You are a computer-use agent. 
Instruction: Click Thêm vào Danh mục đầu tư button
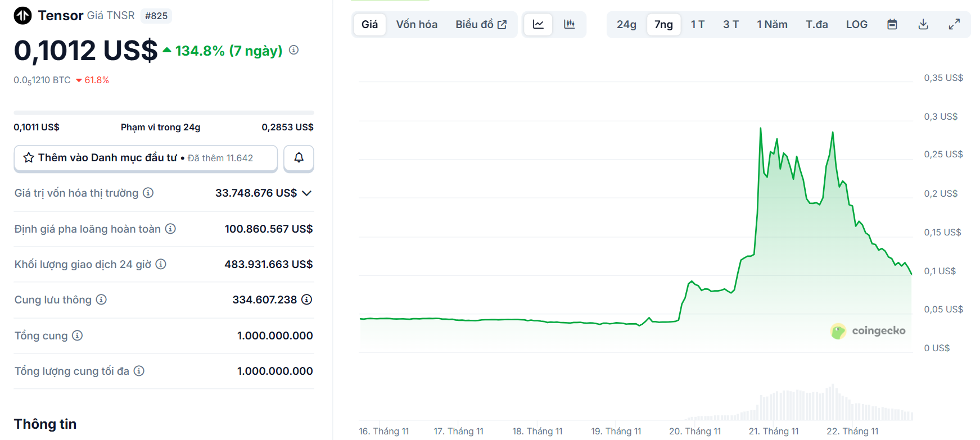146,158
